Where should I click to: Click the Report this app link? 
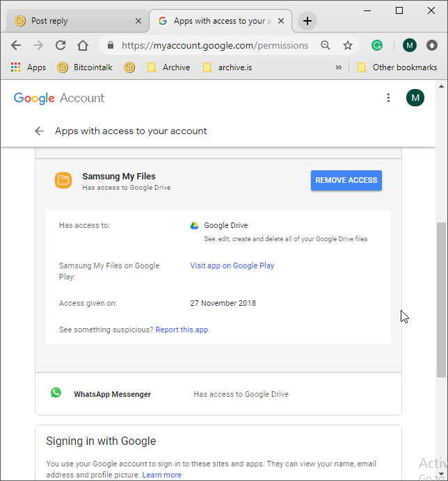tap(182, 329)
